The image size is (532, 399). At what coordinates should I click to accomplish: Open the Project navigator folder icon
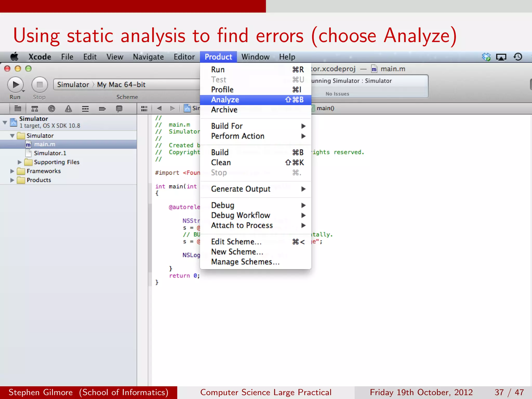point(18,109)
